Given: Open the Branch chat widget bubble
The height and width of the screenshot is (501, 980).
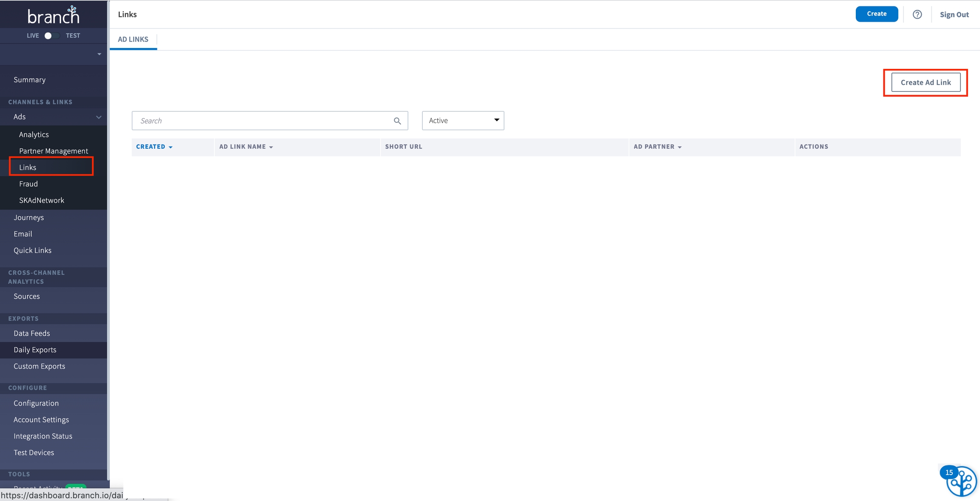Looking at the screenshot, I should [961, 481].
